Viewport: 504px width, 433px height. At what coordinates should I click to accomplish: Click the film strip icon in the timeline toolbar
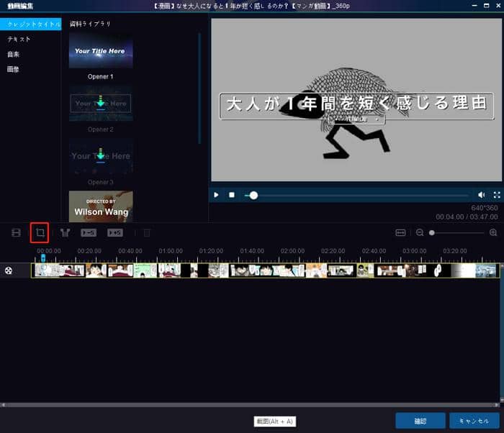pos(16,232)
